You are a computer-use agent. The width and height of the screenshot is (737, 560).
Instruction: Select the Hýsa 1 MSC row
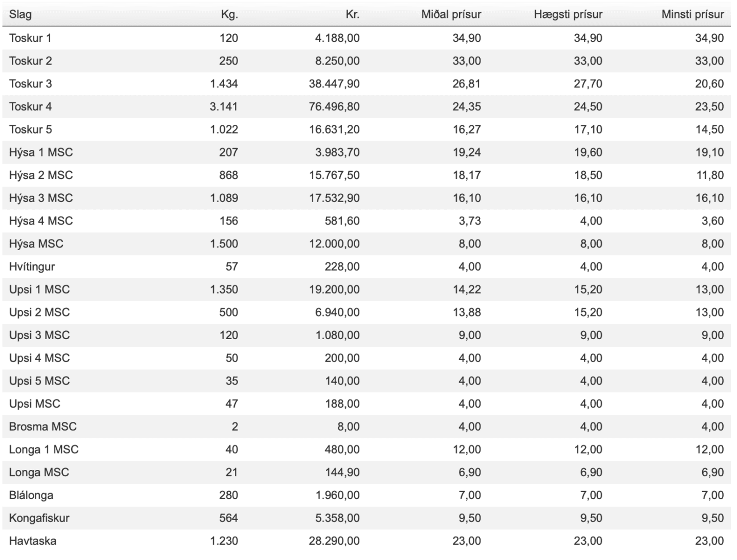(x=366, y=152)
